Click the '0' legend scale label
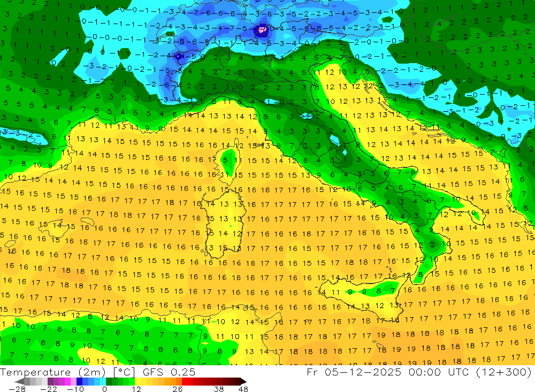Viewport: 535px width, 392px height. coord(104,389)
